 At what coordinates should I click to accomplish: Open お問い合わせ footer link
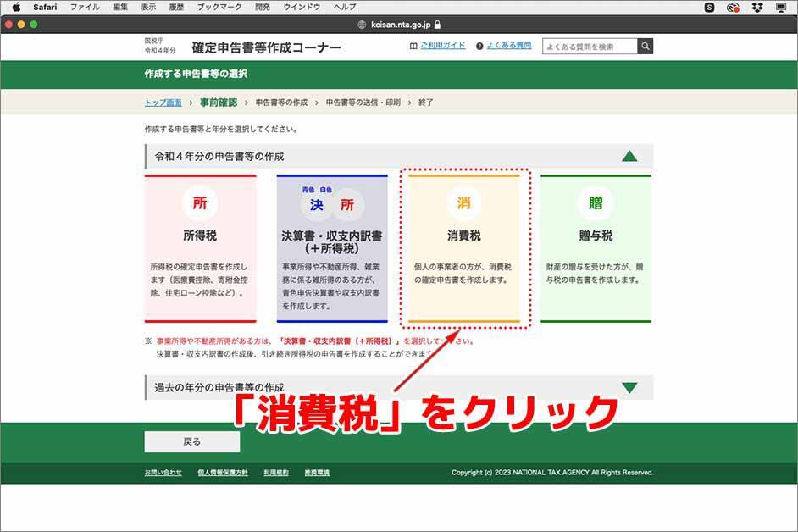tap(163, 473)
